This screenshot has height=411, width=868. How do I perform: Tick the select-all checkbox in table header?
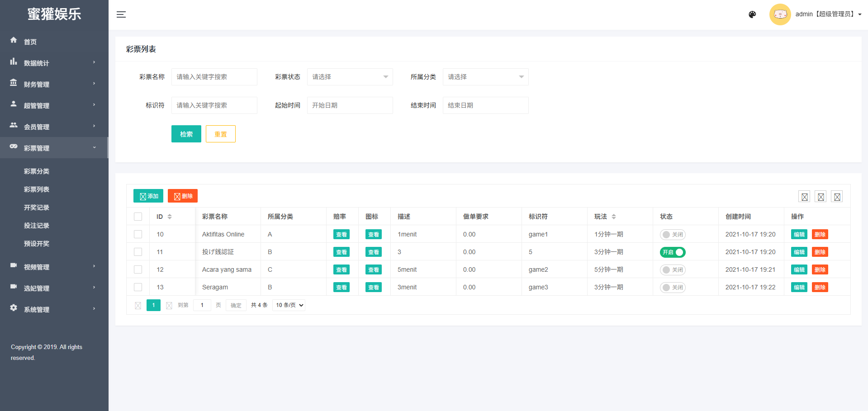pos(138,217)
